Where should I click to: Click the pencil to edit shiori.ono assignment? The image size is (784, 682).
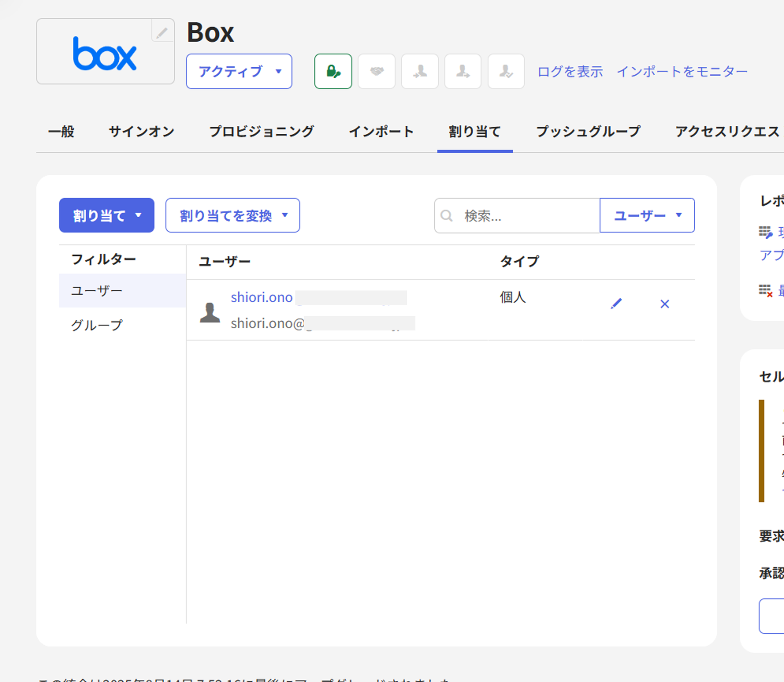click(x=616, y=304)
